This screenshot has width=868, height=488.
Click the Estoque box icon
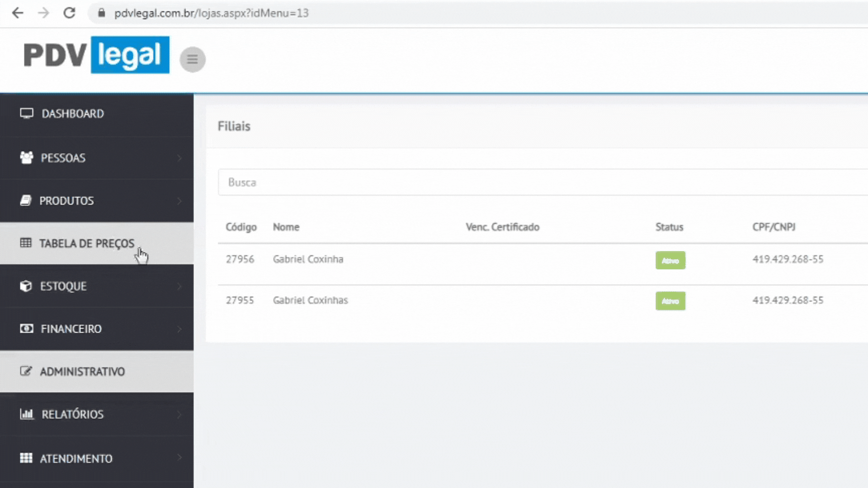tap(26, 286)
